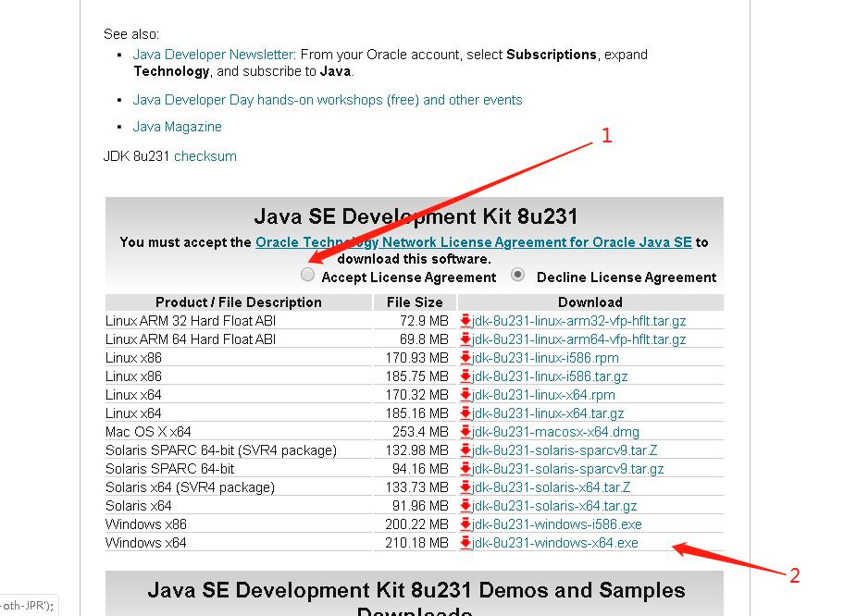Click the 200.22 MB file size cell

coord(416,524)
